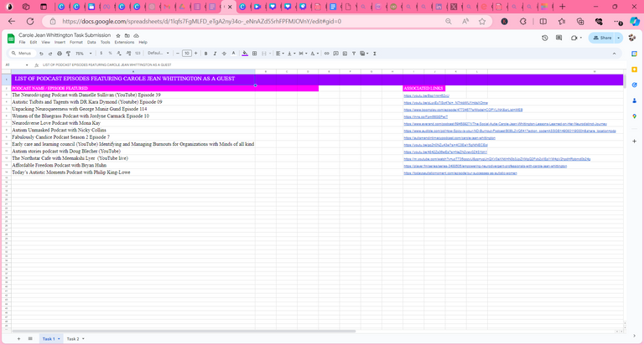Show all sheets list button
Screen dimensions: 644x345
(30, 339)
